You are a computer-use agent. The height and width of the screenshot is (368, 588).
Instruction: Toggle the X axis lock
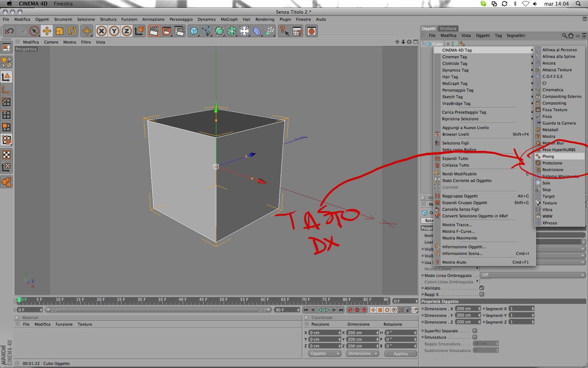(x=101, y=31)
